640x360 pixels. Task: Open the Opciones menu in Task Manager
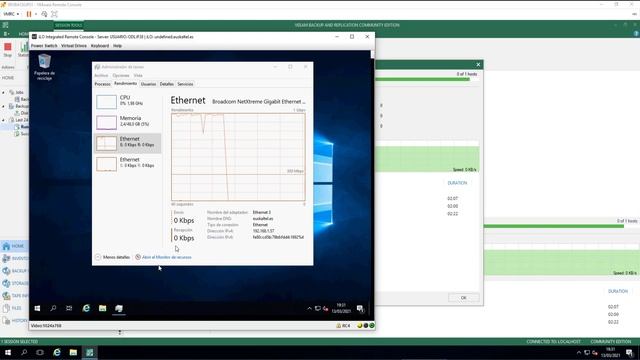tap(121, 76)
